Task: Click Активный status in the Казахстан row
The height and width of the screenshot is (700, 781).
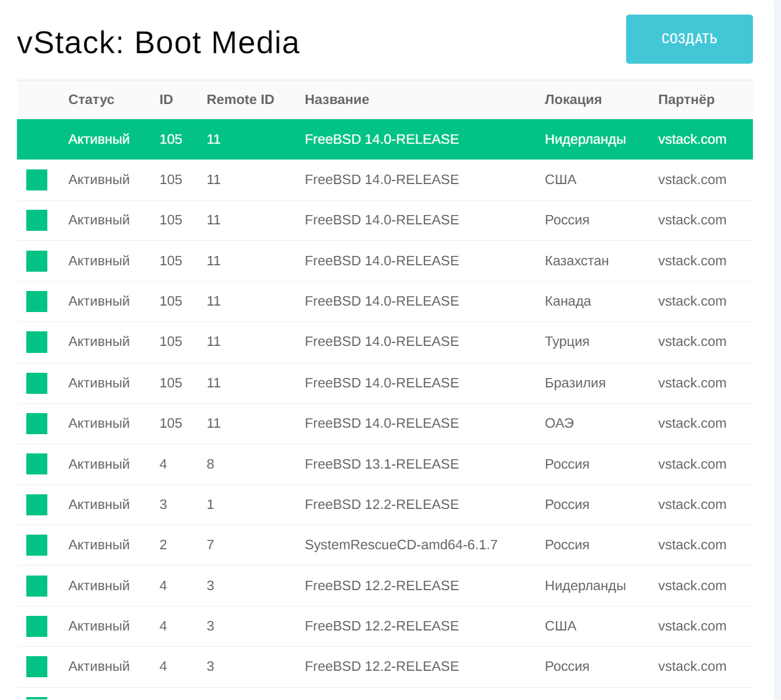Action: (x=99, y=261)
